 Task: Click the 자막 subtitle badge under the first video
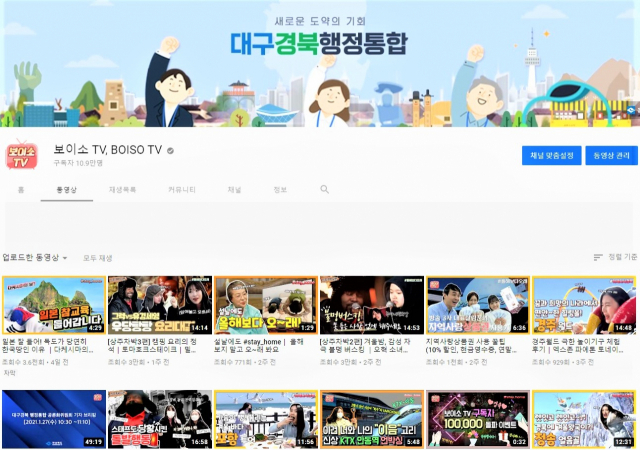9,373
